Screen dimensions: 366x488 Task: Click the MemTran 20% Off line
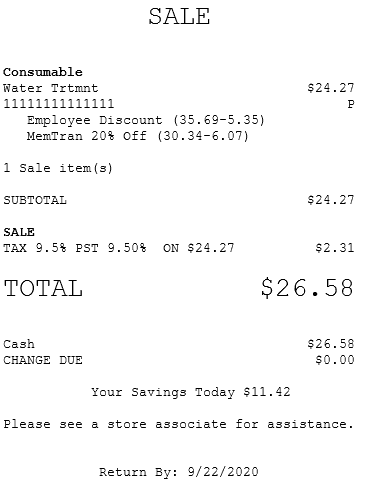point(138,136)
